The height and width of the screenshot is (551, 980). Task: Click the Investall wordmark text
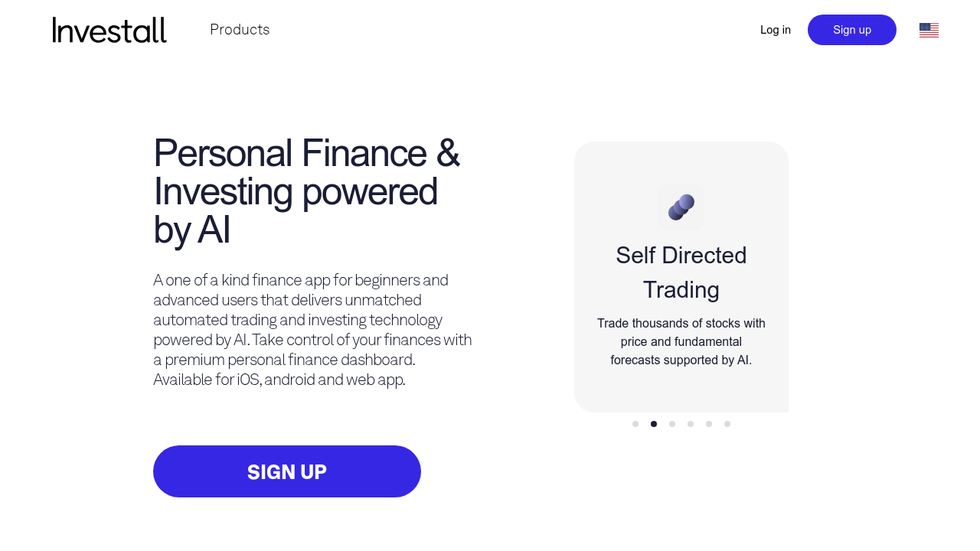click(x=109, y=30)
